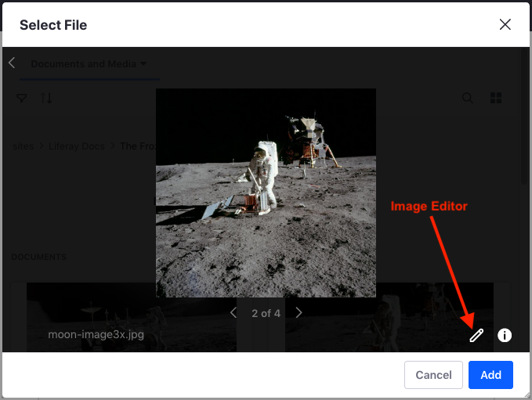Show file info with the i icon
The width and height of the screenshot is (532, 400).
(x=504, y=335)
